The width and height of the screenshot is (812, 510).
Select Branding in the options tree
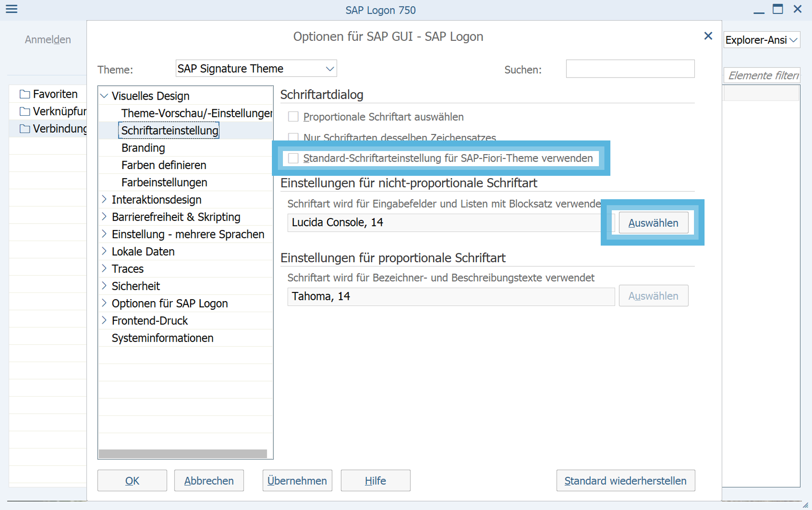tap(143, 148)
